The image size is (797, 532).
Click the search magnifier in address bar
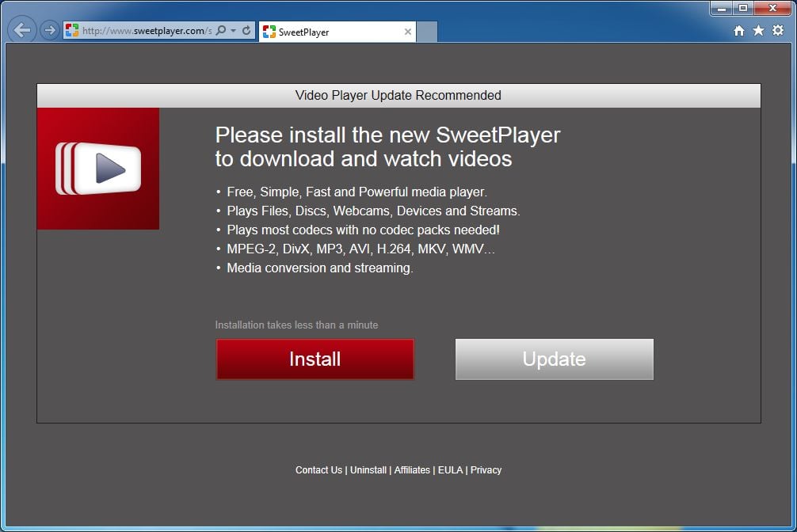click(221, 31)
